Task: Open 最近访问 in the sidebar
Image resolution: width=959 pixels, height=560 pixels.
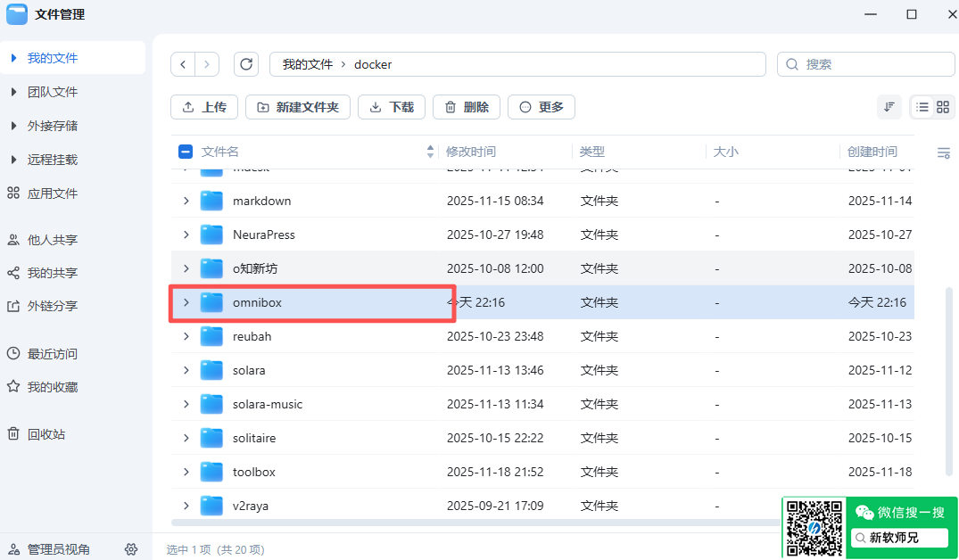Action: coord(52,354)
